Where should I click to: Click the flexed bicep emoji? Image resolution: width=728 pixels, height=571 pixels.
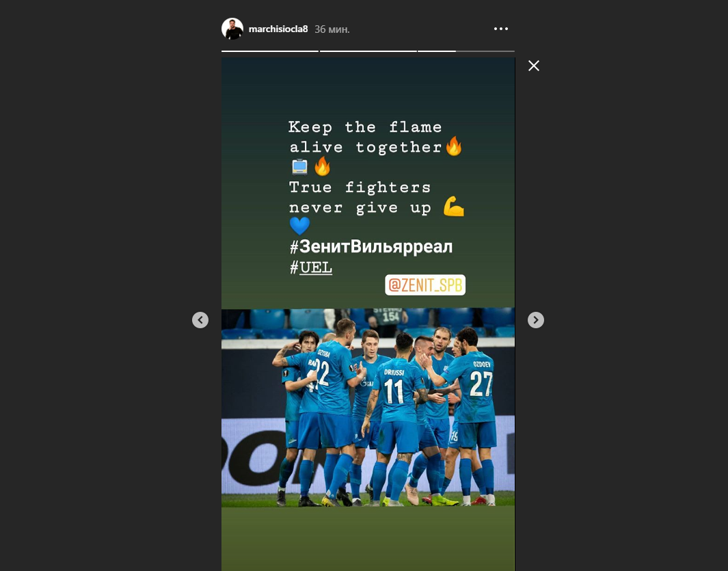[454, 207]
